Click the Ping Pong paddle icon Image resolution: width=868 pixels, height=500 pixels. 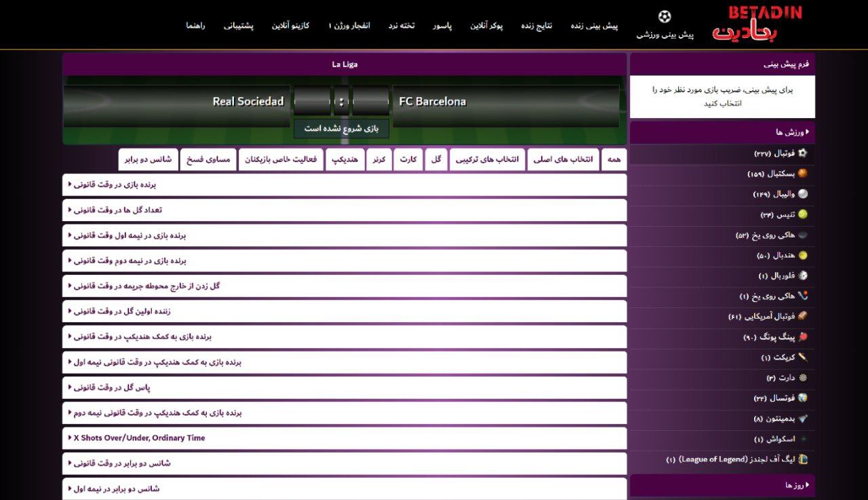click(803, 337)
